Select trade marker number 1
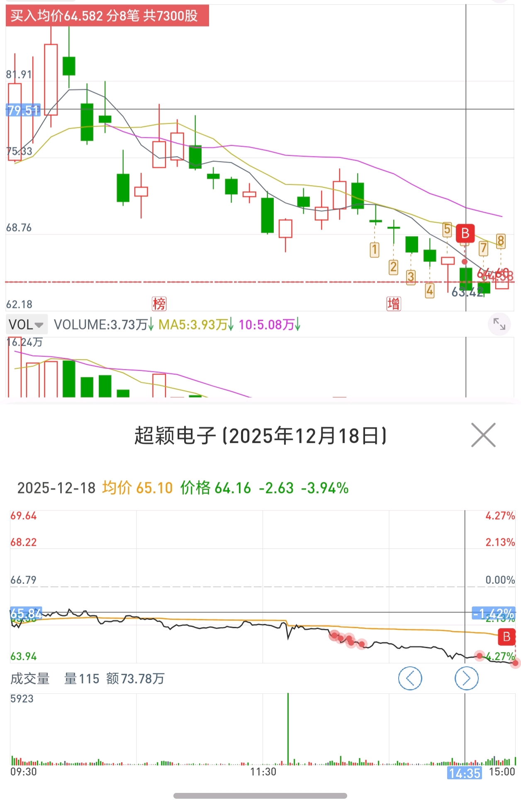 pyautogui.click(x=374, y=250)
